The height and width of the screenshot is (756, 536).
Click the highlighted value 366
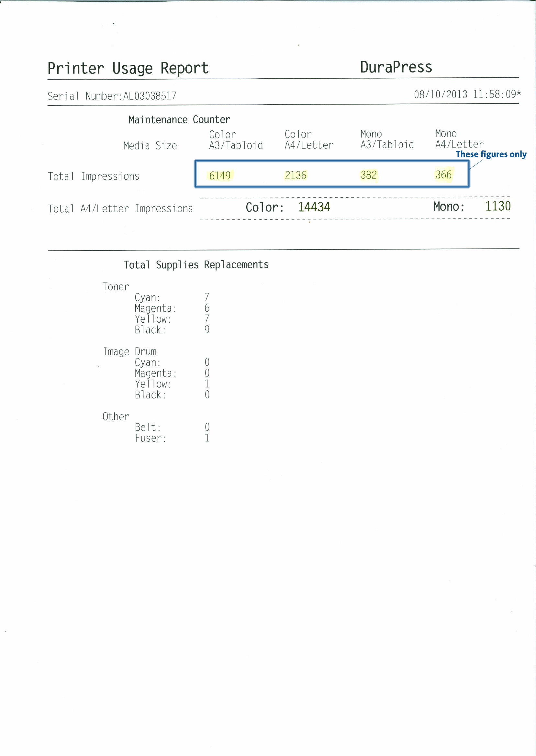(x=443, y=174)
